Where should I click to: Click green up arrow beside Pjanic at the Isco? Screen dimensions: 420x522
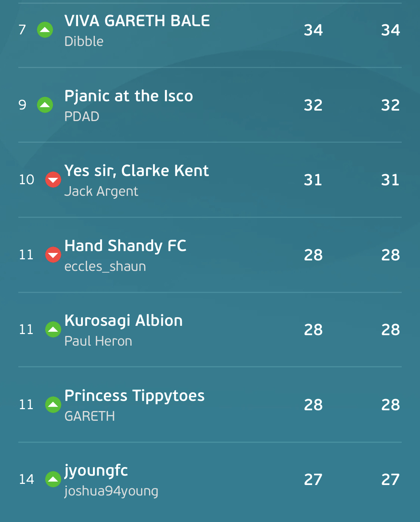pos(45,105)
